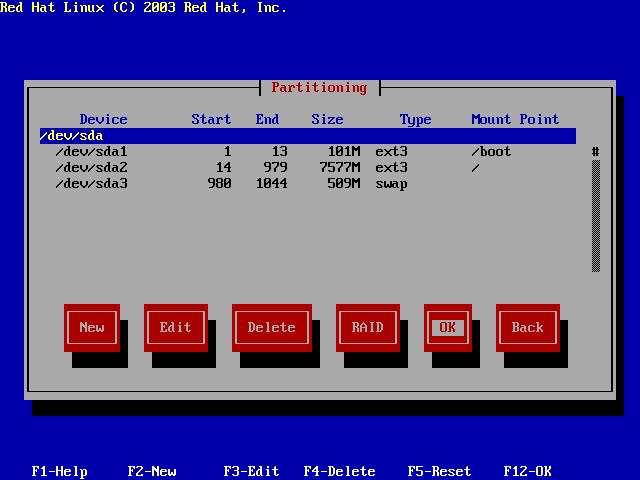Click the scrollbar position marker #
The width and height of the screenshot is (640, 480).
tap(596, 152)
